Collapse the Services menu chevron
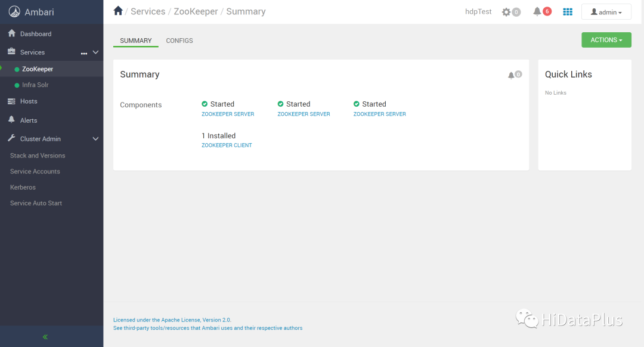Viewport: 644px width, 347px height. click(95, 52)
